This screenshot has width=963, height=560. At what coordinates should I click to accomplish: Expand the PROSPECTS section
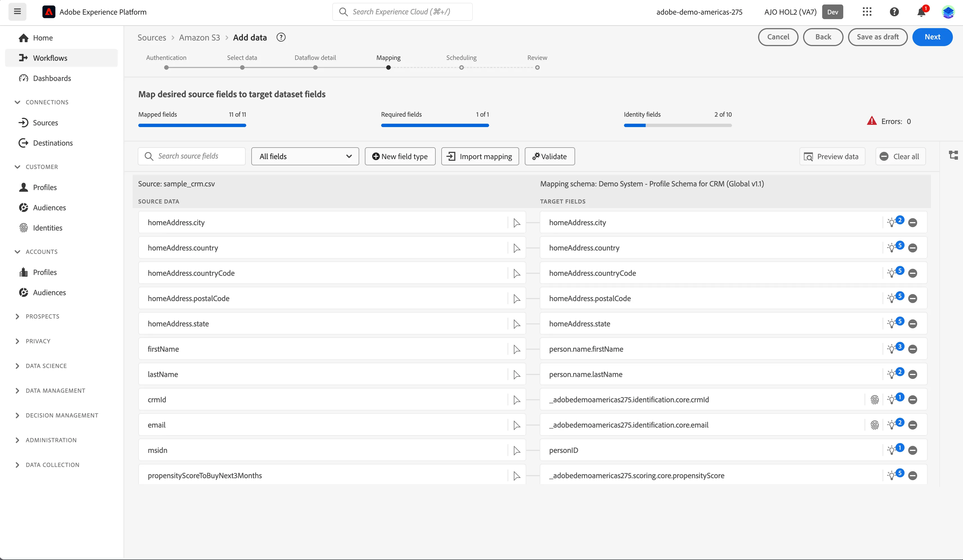point(17,316)
